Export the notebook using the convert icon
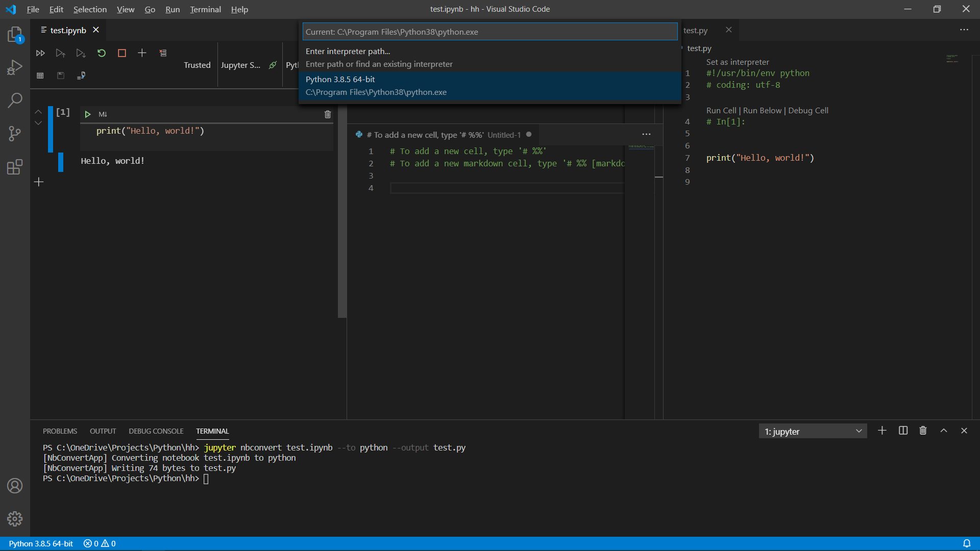980x551 pixels. (x=81, y=75)
